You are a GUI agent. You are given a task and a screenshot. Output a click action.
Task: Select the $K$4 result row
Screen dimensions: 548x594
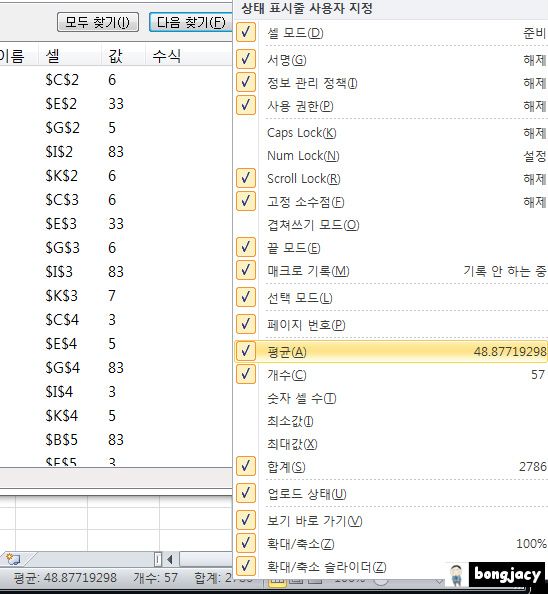(116, 416)
